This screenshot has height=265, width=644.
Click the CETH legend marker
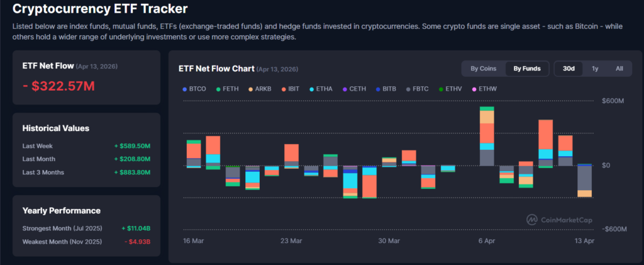click(345, 89)
